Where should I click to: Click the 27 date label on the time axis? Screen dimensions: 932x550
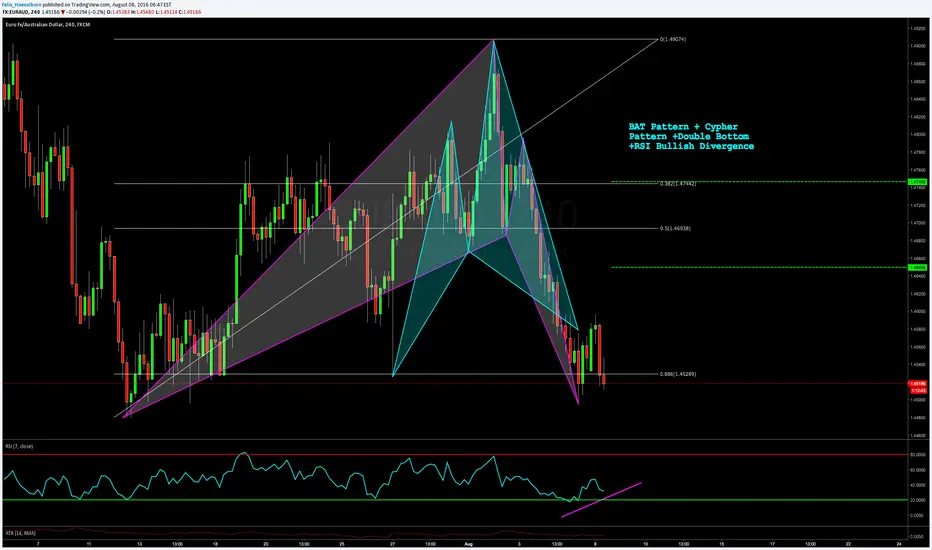392,543
